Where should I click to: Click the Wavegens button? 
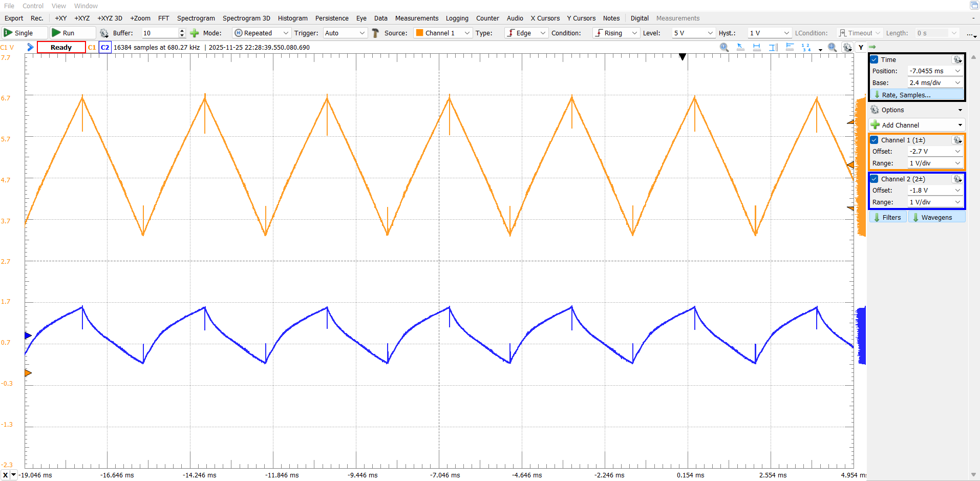tap(936, 217)
